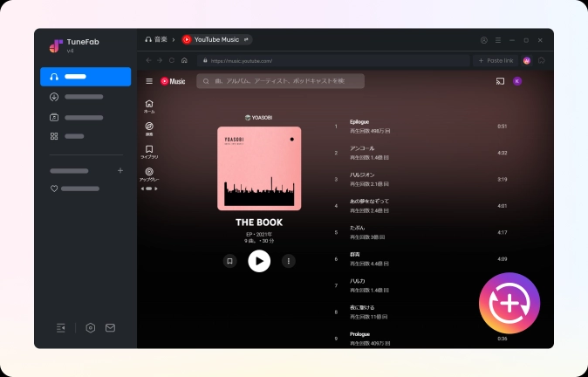Open the account profile icon in title bar
This screenshot has height=377, width=588.
coord(484,40)
